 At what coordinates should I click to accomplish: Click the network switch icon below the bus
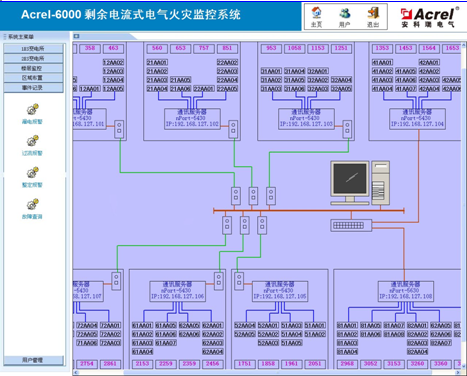351,226
